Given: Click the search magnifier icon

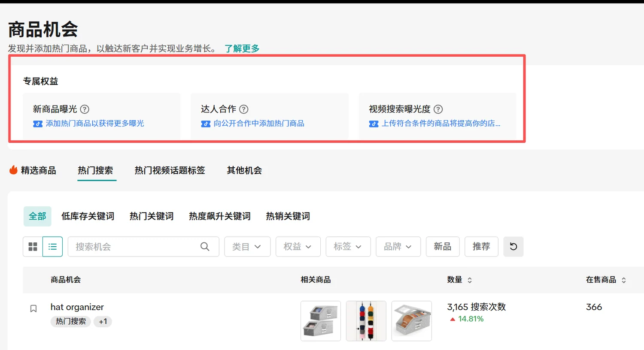Looking at the screenshot, I should tap(205, 247).
